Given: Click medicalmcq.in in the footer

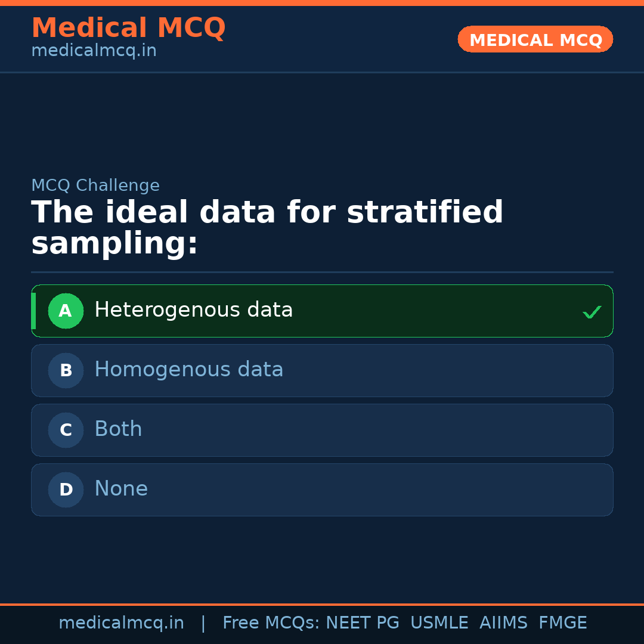Looking at the screenshot, I should tap(122, 623).
